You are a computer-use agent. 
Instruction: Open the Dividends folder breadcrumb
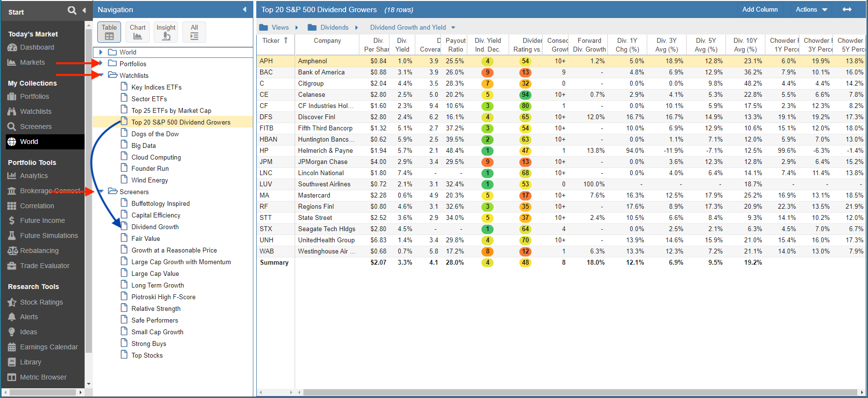click(x=328, y=28)
